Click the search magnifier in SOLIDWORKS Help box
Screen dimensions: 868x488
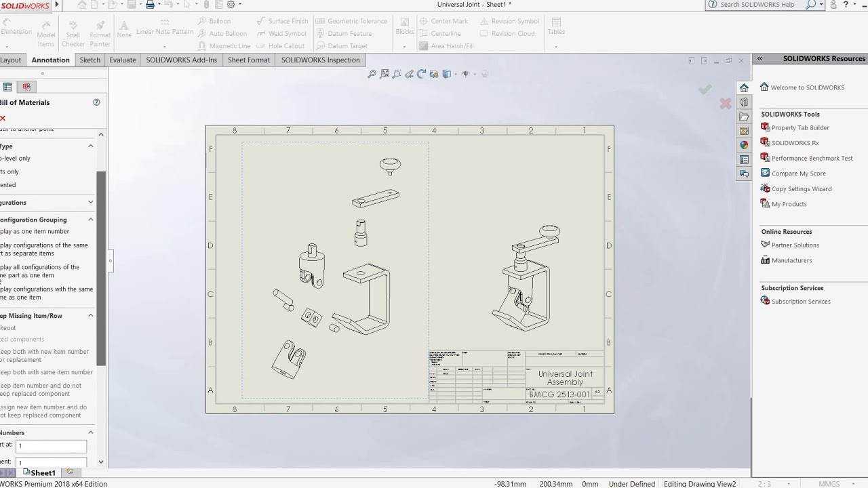pyautogui.click(x=810, y=5)
